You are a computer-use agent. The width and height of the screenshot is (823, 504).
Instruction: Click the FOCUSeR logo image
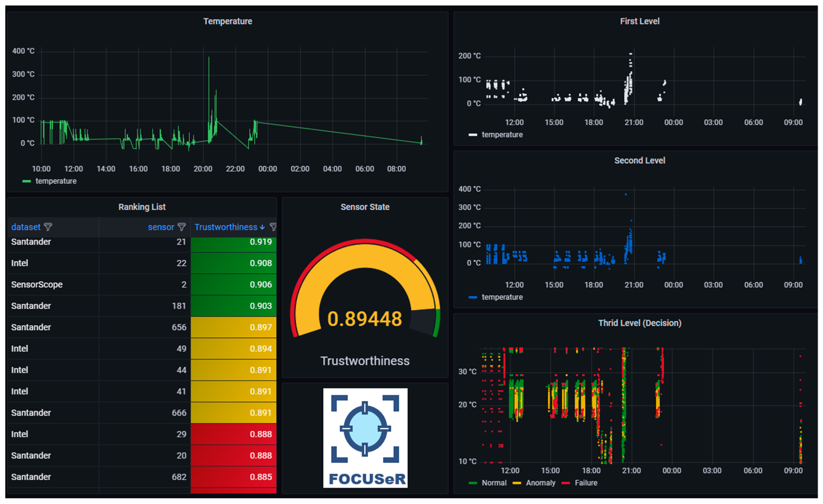pyautogui.click(x=365, y=438)
